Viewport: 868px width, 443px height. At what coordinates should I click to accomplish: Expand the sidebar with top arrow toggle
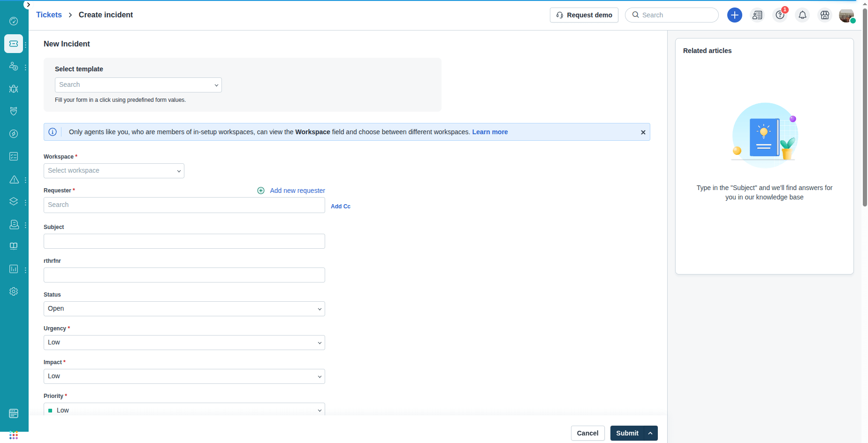pos(28,5)
